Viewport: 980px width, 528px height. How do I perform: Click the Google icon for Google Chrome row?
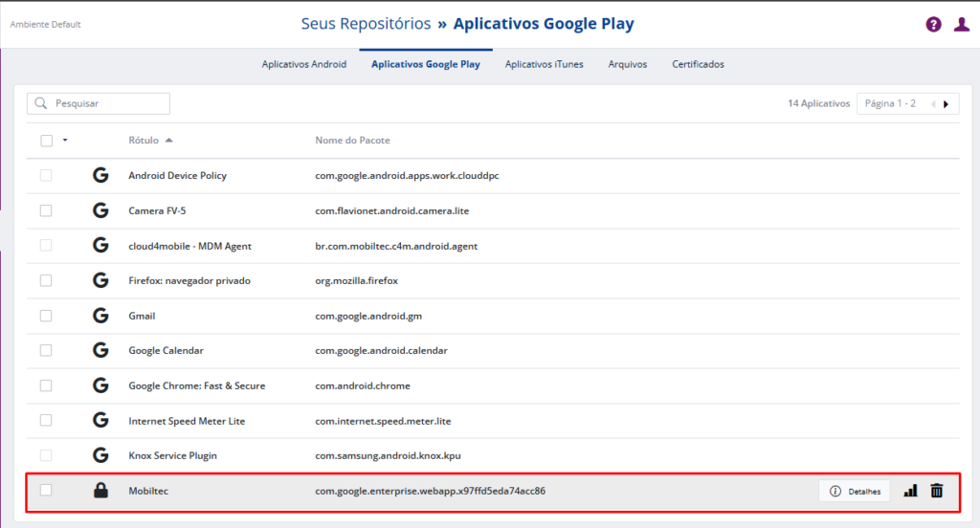click(x=100, y=385)
